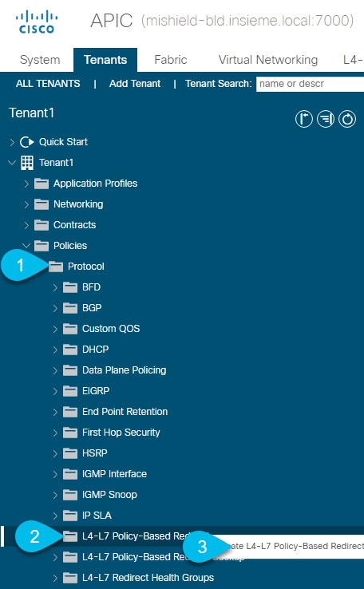
Task: Click L4-L7 Redirect Health Groups folder icon
Action: click(x=70, y=578)
